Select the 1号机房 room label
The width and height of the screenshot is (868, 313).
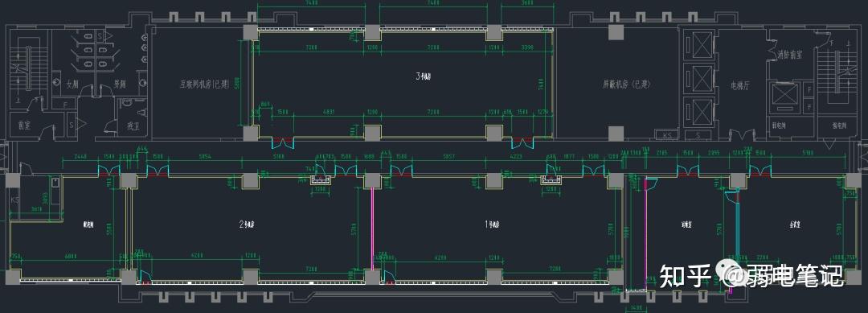click(x=492, y=224)
